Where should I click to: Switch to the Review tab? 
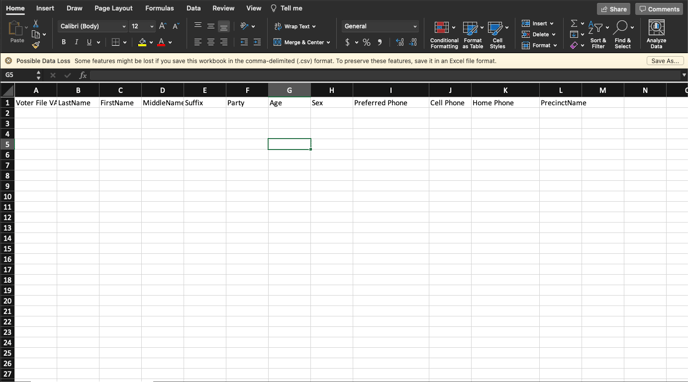point(223,8)
